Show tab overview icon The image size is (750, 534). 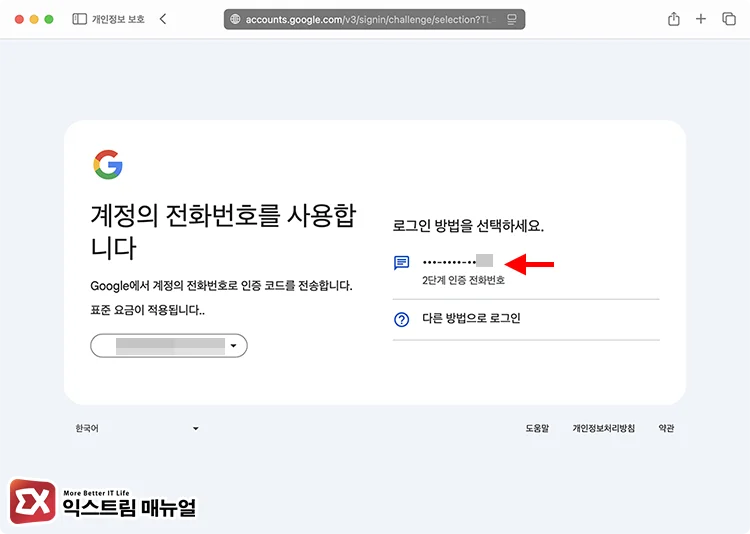[x=728, y=19]
